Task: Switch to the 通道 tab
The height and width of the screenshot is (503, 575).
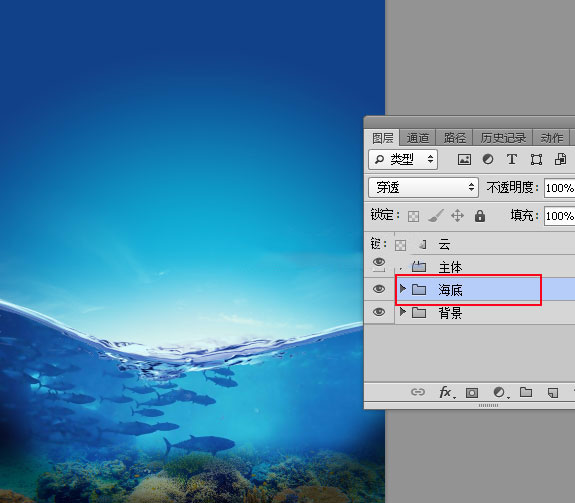Action: [417, 138]
